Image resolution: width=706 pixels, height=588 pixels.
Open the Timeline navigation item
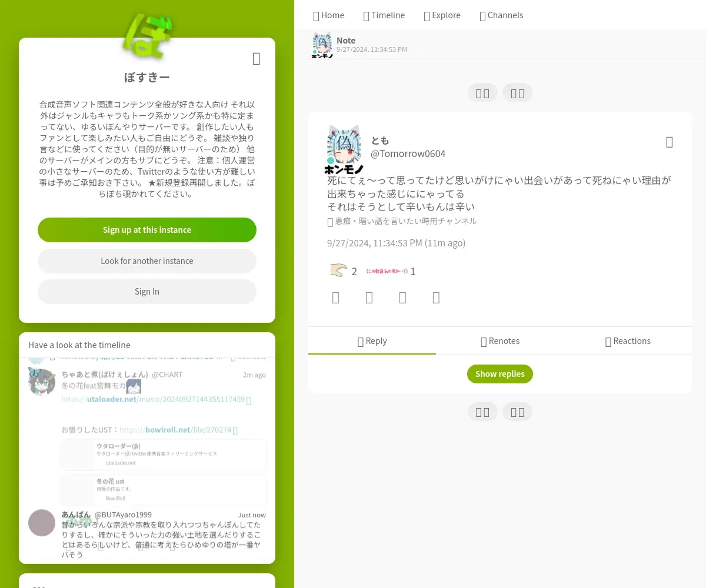[x=384, y=15]
